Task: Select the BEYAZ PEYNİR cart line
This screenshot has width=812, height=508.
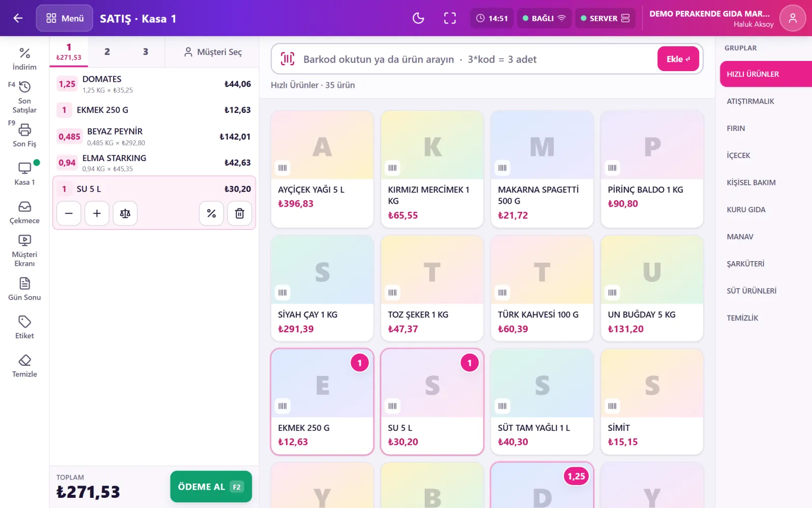Action: (x=154, y=137)
